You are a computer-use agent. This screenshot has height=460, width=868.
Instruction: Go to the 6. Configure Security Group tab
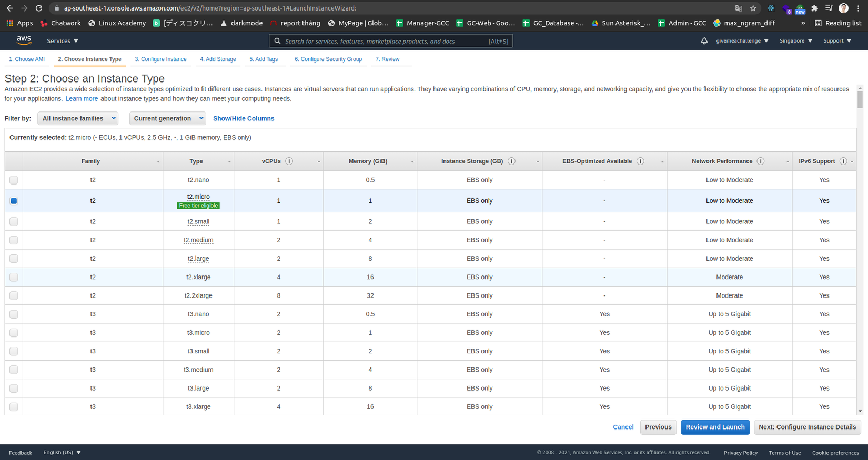pos(328,59)
